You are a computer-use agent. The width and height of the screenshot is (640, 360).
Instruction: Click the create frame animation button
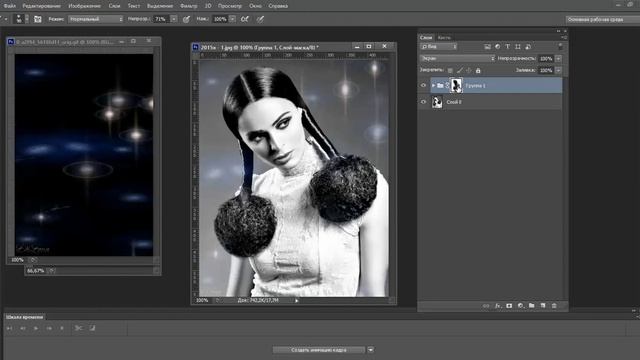point(319,350)
